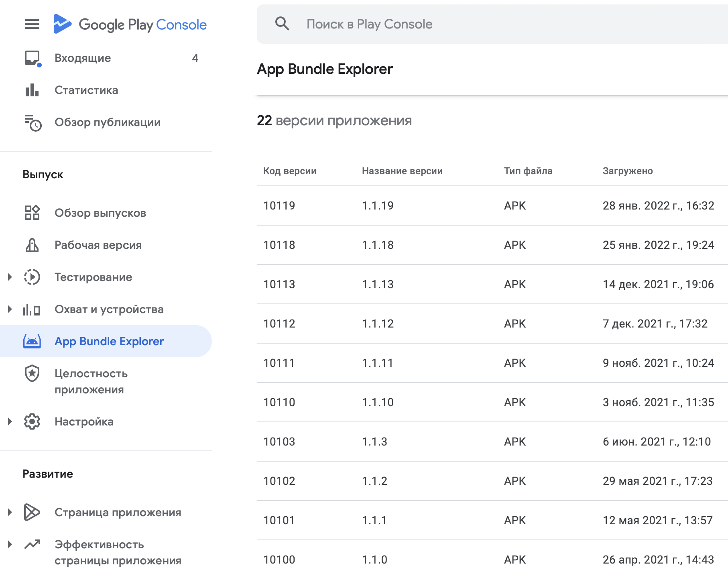Click the production release rocket icon

coord(32,245)
